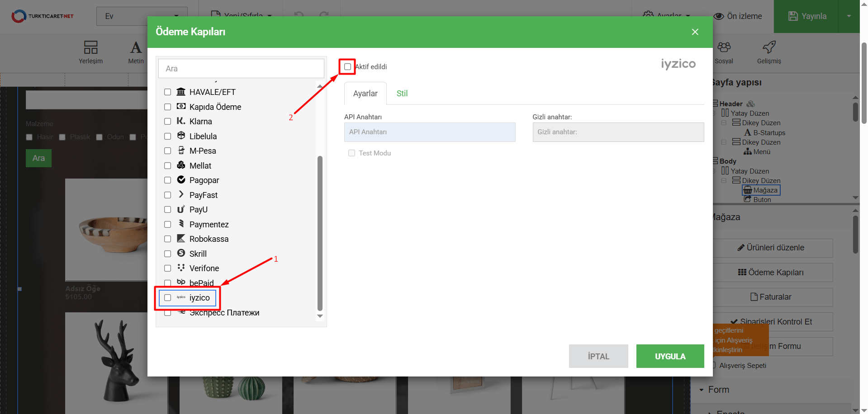
Task: Tick the Kapıda Ödeme checkbox
Action: click(168, 107)
